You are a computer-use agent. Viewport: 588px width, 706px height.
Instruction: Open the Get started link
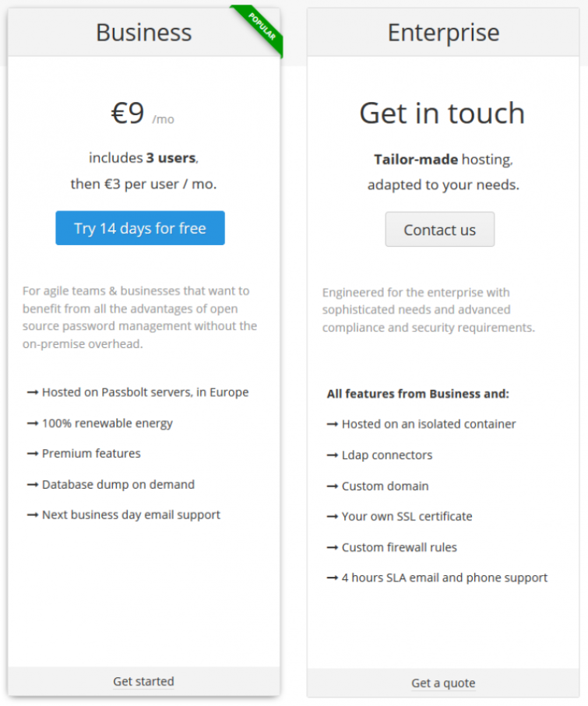click(x=143, y=681)
